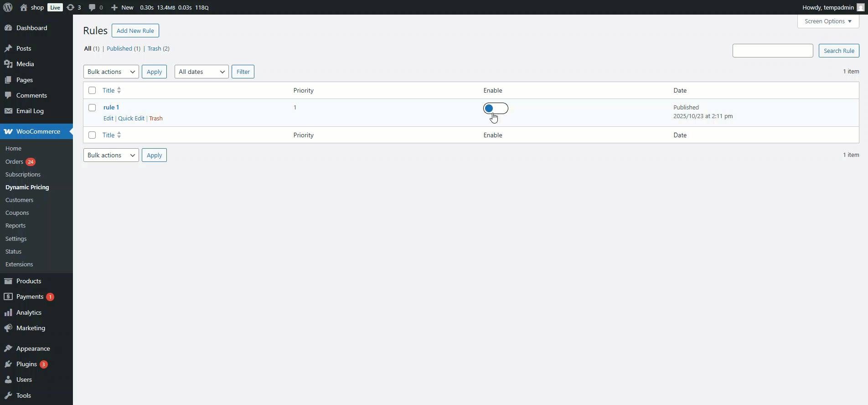This screenshot has width=868, height=405.
Task: Open the comments bubble icon in admin bar
Action: (92, 7)
